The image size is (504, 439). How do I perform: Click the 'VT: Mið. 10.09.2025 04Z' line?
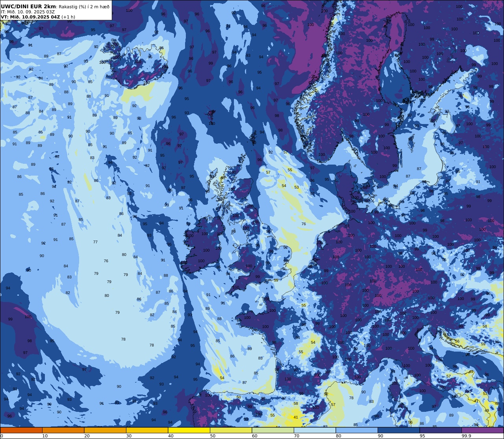click(x=30, y=17)
